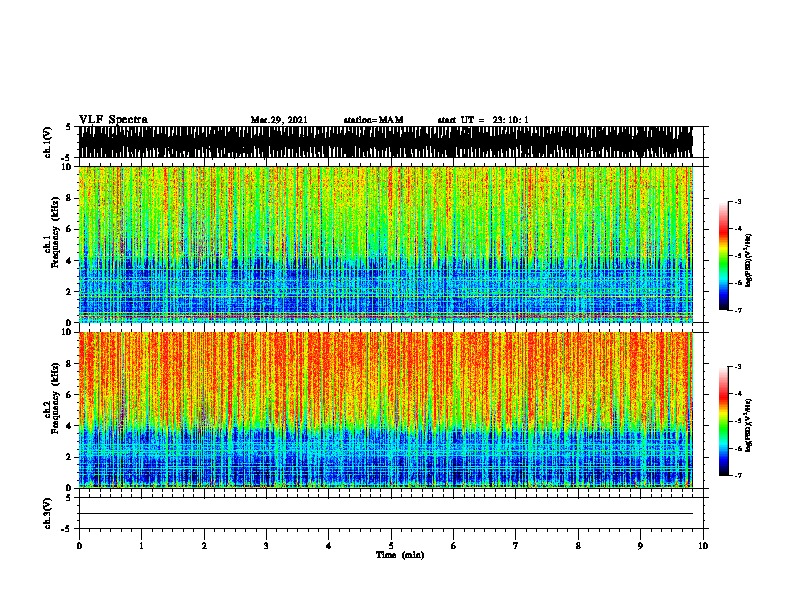This screenshot has height=612, width=792.
Task: Click '6' kHz tick on ch.1 spectrogram
Action: coord(70,229)
